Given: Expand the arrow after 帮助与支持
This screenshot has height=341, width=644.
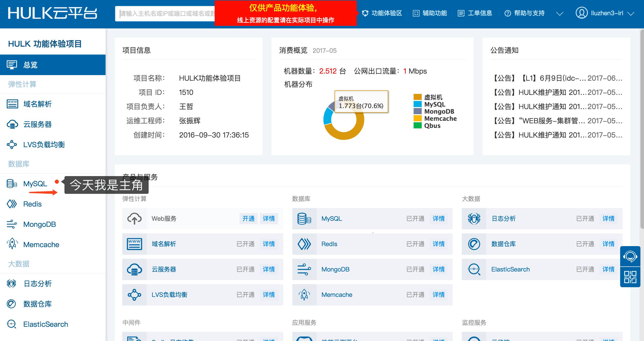Looking at the screenshot, I should click(560, 14).
